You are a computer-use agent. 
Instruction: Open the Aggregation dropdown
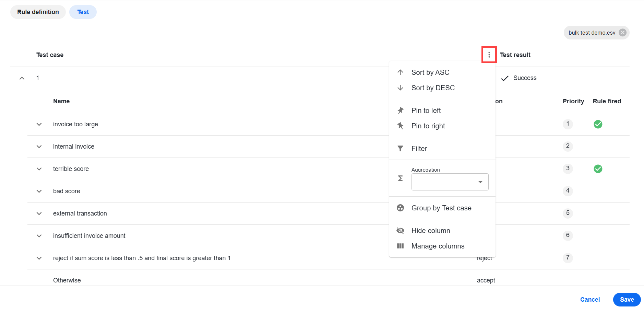pyautogui.click(x=450, y=182)
